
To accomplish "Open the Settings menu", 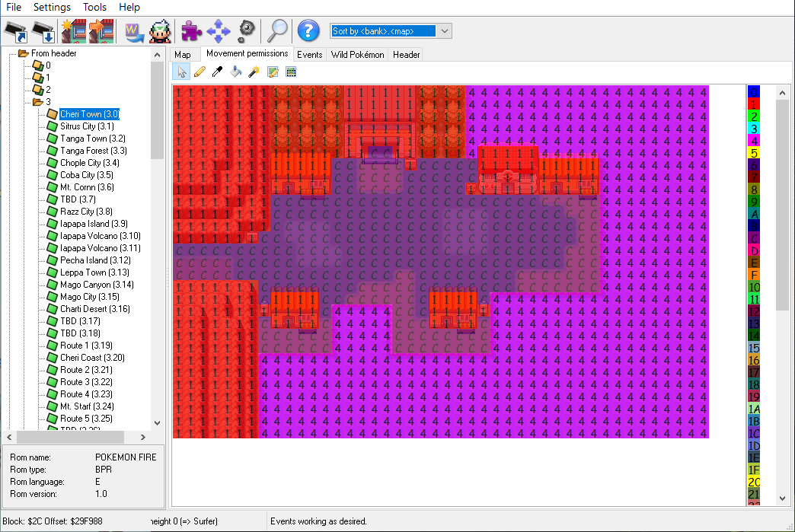I will point(53,7).
